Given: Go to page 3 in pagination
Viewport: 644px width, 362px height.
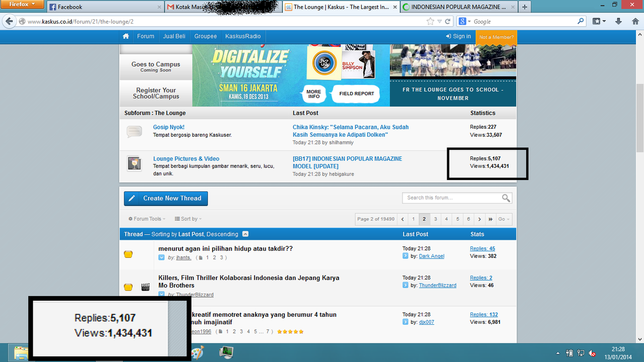Looking at the screenshot, I should pyautogui.click(x=436, y=219).
